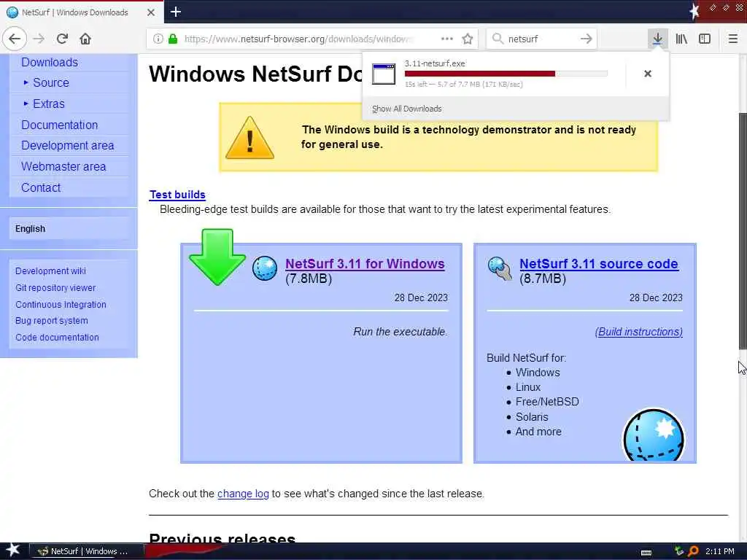Click the 3.11-netsurf.exe file name
The height and width of the screenshot is (560, 747).
point(435,63)
